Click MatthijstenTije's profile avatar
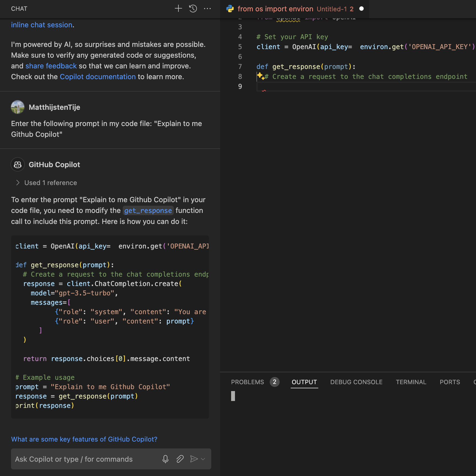Image resolution: width=476 pixels, height=476 pixels. [18, 107]
